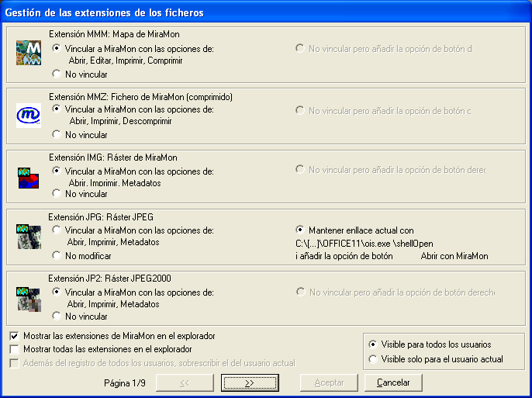Click 'Abrir, Imprimir, Descomprimir' options text

coord(120,121)
